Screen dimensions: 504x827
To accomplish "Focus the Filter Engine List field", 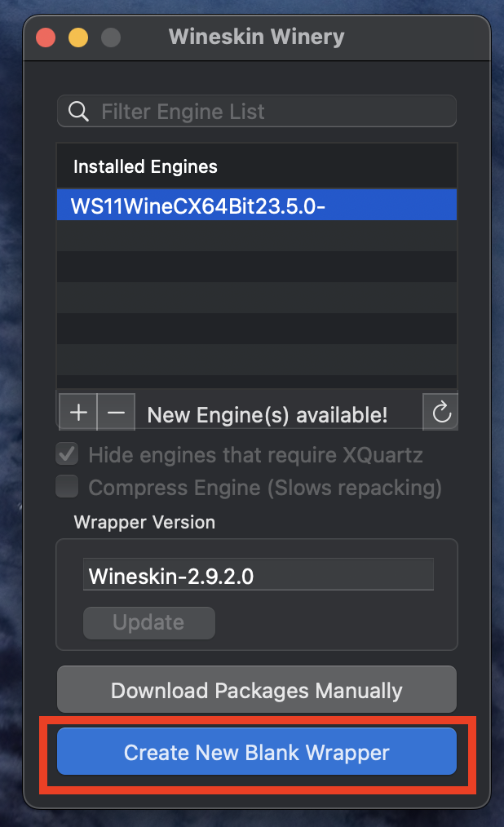I will coord(257,111).
